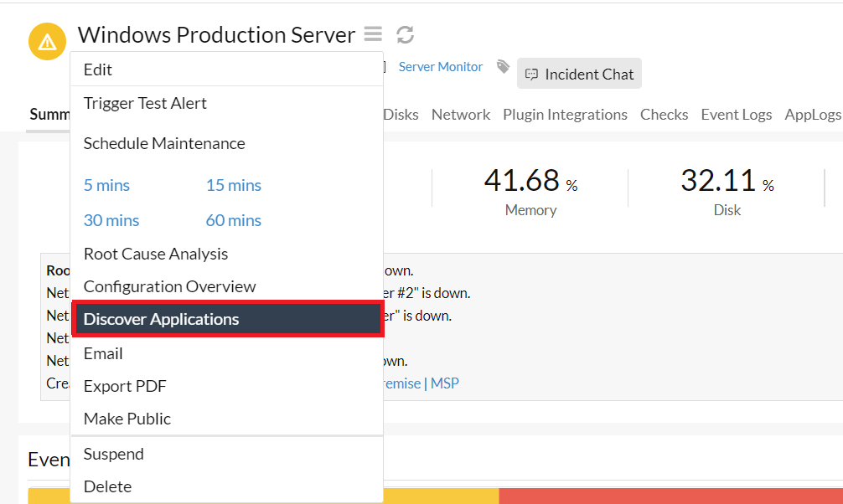Switch to the Plugin Integrations tab
843x504 pixels.
point(565,115)
